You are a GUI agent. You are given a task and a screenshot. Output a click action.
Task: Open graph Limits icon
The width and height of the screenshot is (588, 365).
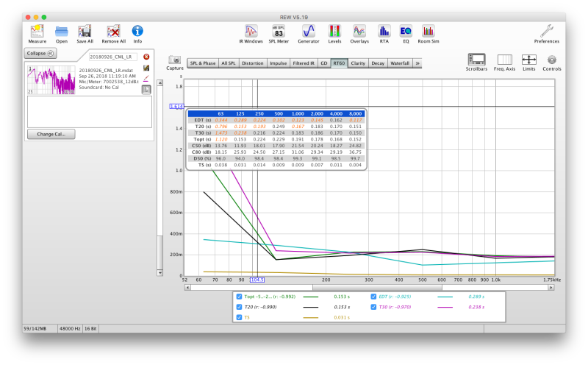tap(528, 60)
